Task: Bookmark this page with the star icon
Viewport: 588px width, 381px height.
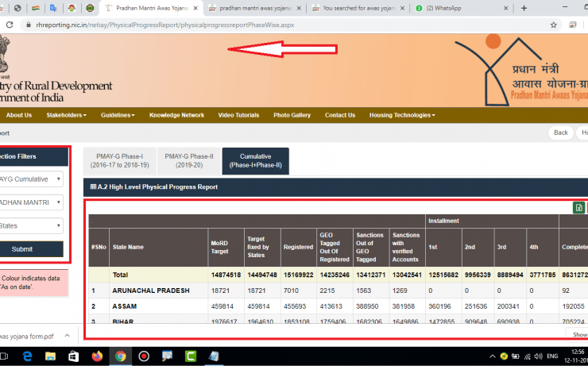Action: [554, 25]
